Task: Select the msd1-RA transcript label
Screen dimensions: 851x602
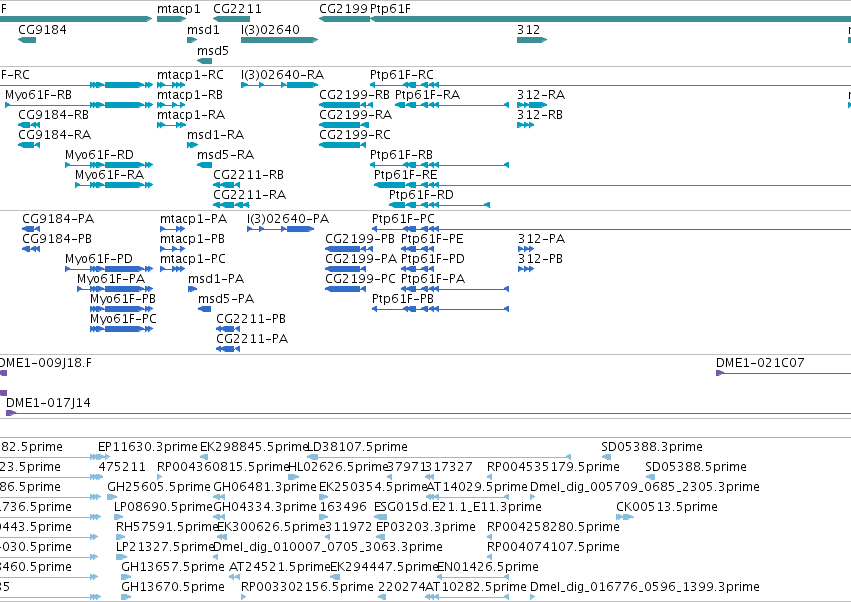Action: tap(215, 135)
